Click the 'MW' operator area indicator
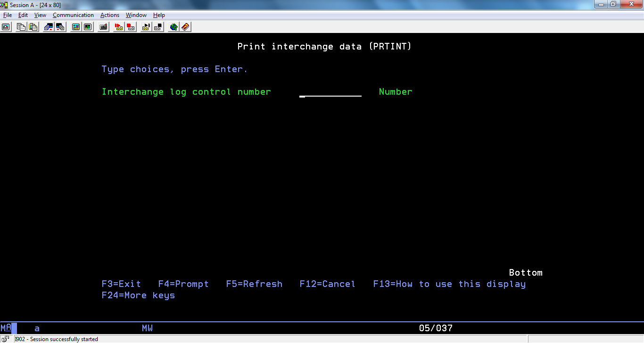Screen dimensions: 644x343 [147, 328]
